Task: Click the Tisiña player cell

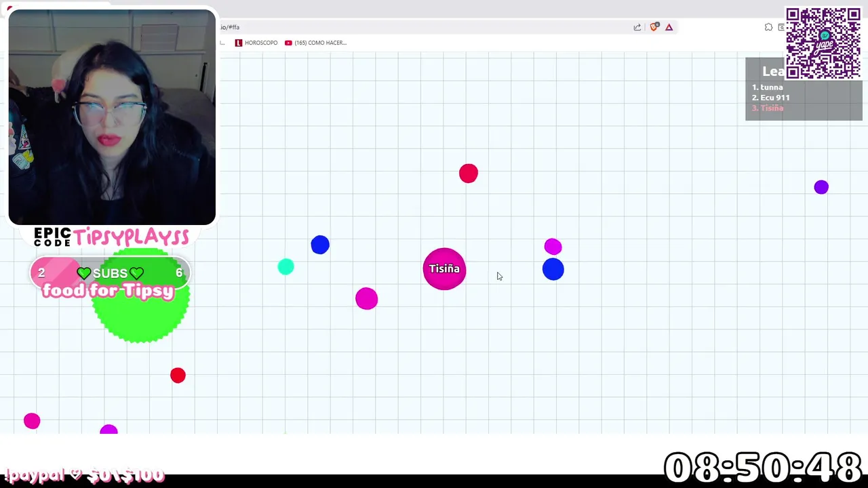Action: click(444, 269)
